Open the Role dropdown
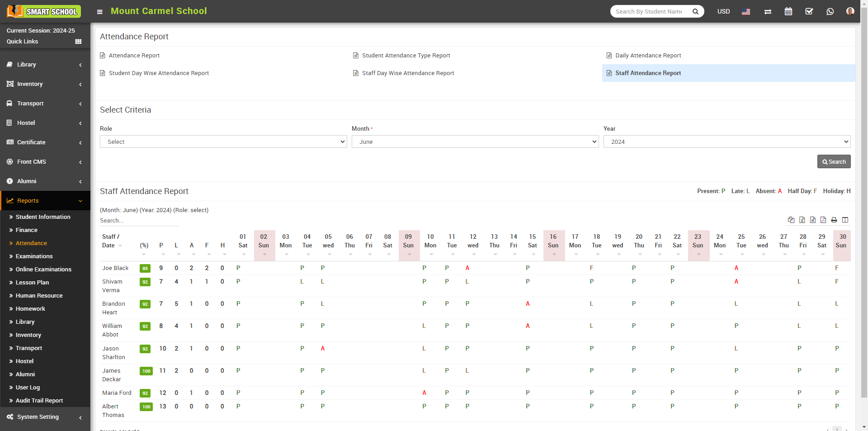The height and width of the screenshot is (431, 868). click(223, 142)
